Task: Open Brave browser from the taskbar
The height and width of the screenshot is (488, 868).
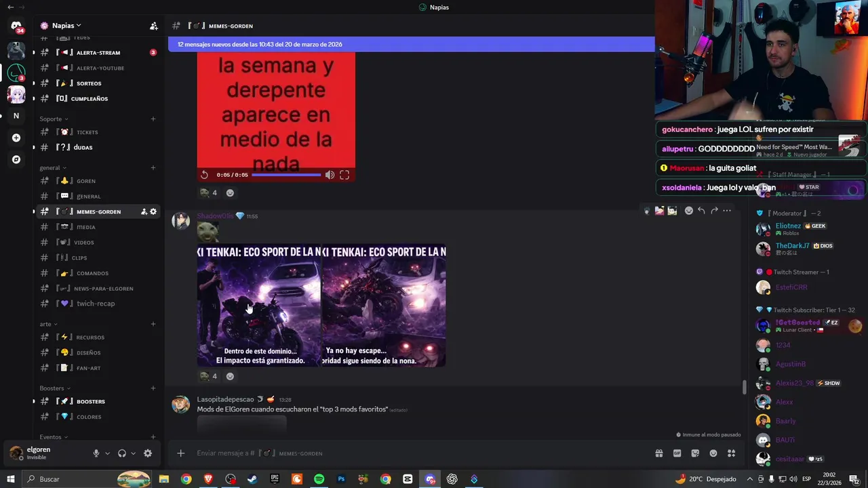Action: coord(208,479)
